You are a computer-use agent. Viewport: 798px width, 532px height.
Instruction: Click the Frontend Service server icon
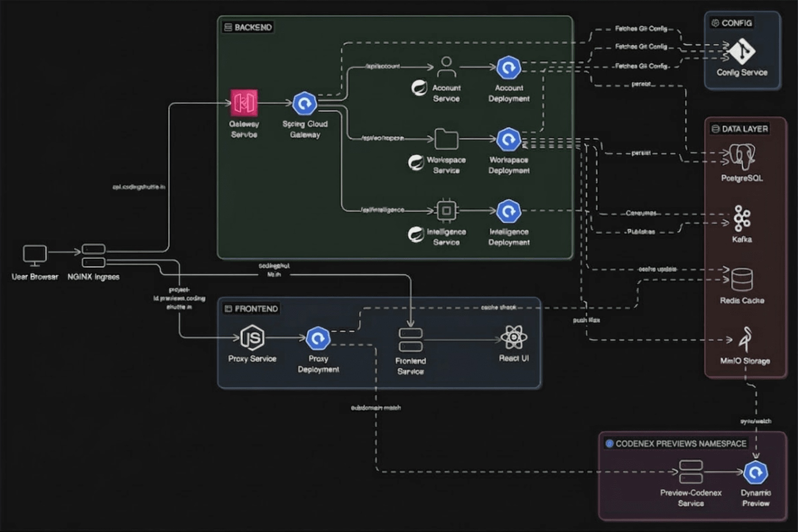410,340
